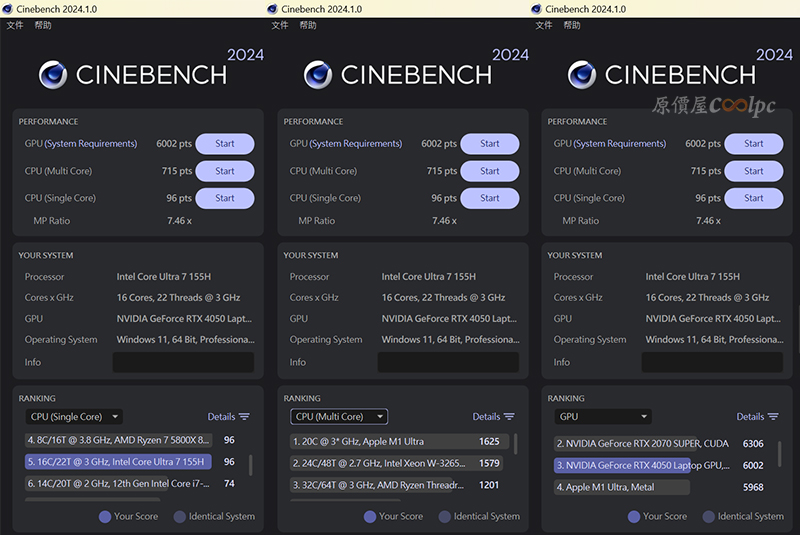800x535 pixels.
Task: Select the AMD Ryzen Threadripper ranking row
Action: [x=395, y=485]
